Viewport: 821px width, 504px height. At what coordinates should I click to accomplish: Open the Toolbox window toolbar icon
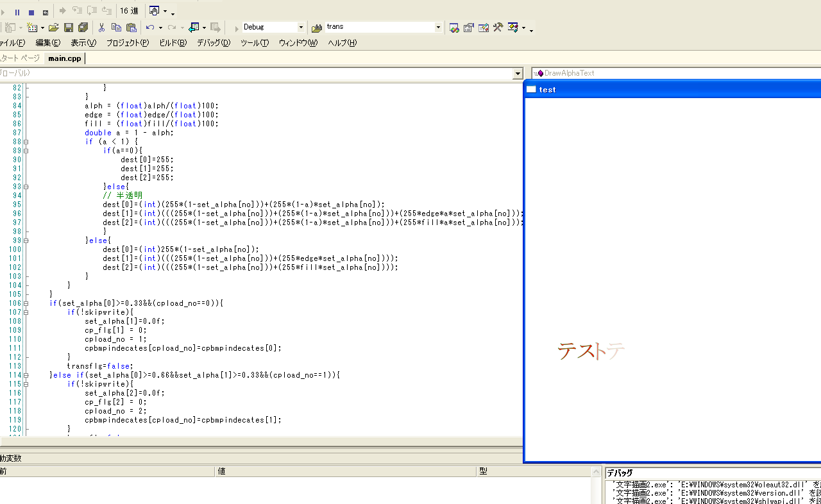[x=484, y=28]
